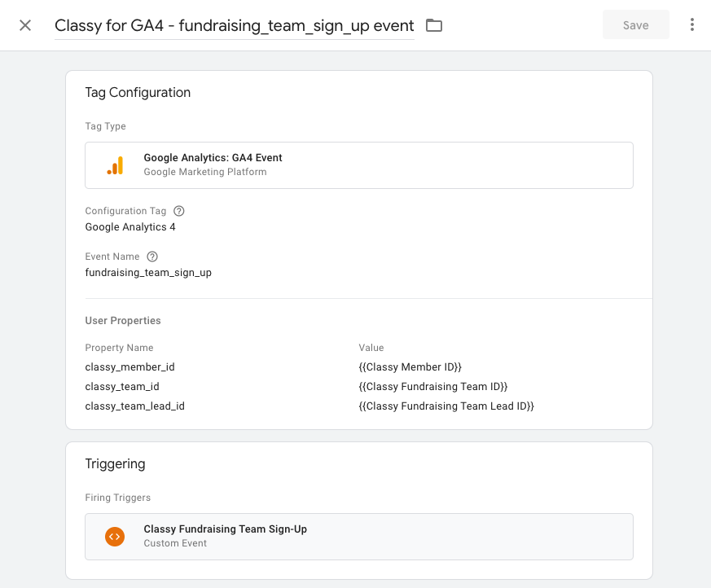
Task: Show help for Configuration Tag
Action: [179, 211]
